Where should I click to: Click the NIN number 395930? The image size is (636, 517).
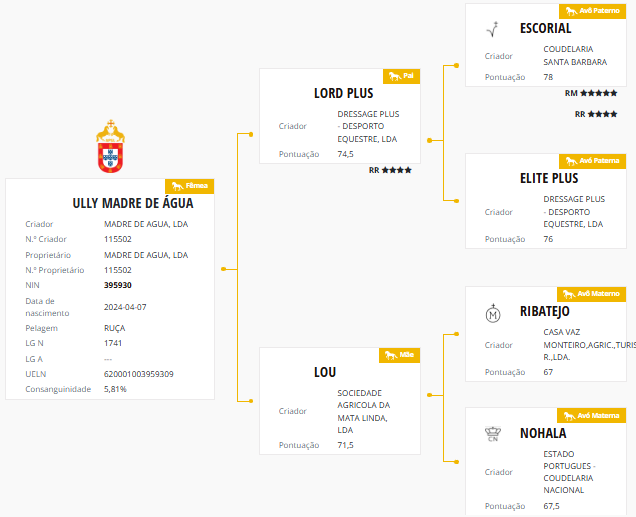tap(118, 285)
